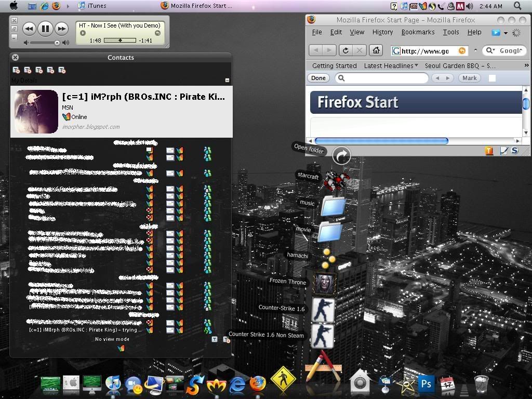Reload the page in Firefox
This screenshot has width=532, height=399.
[x=345, y=50]
